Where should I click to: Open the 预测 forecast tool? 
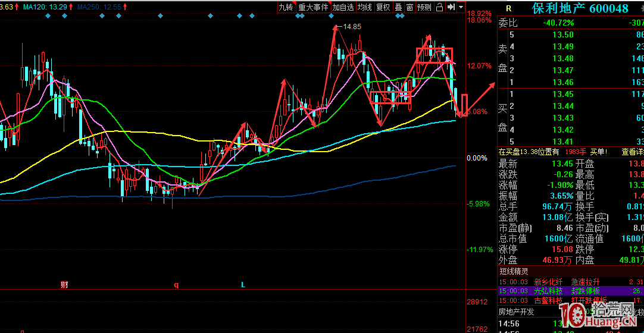pos(424,7)
